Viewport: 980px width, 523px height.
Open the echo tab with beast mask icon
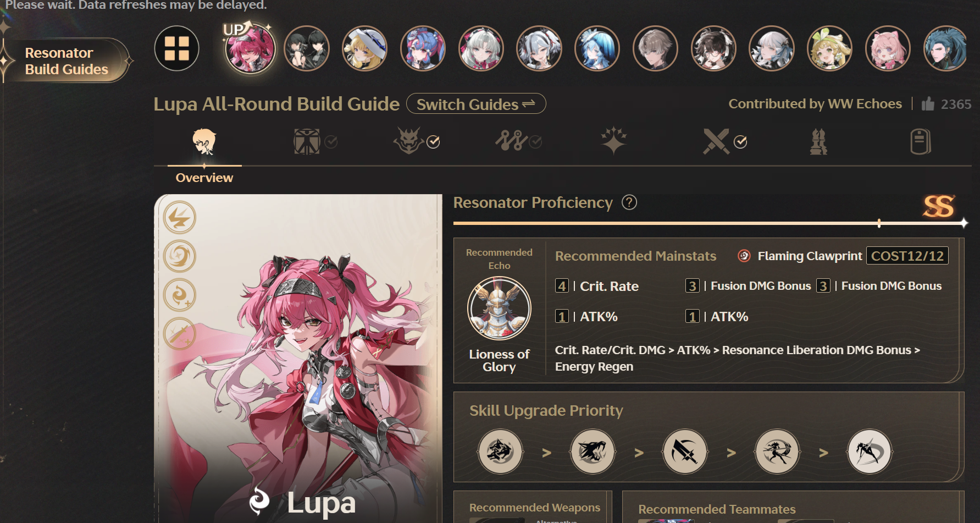click(408, 141)
